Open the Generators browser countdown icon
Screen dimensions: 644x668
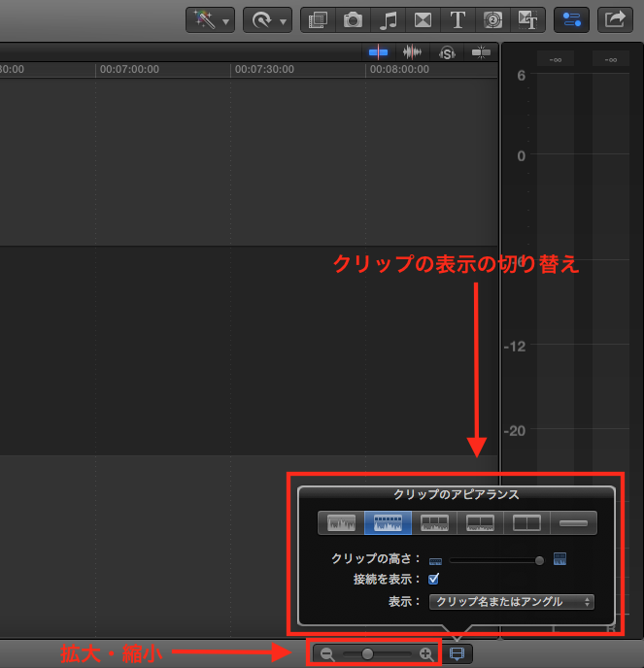[492, 20]
